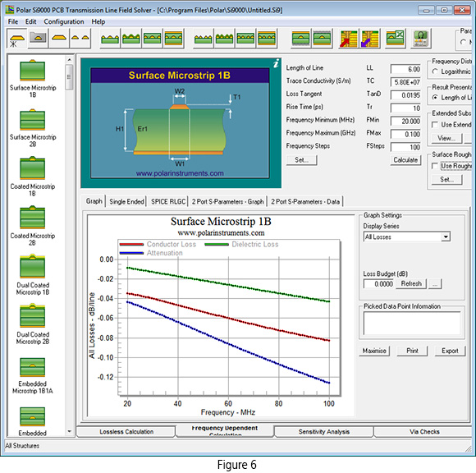Select three-trace coplanar icon with orange planes
Screen dimensions: 476x473
[174, 39]
